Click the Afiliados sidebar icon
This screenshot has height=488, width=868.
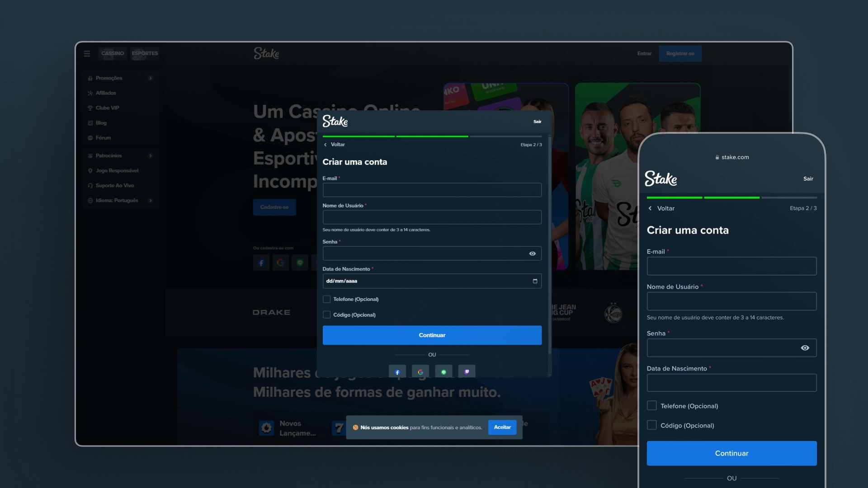point(90,93)
